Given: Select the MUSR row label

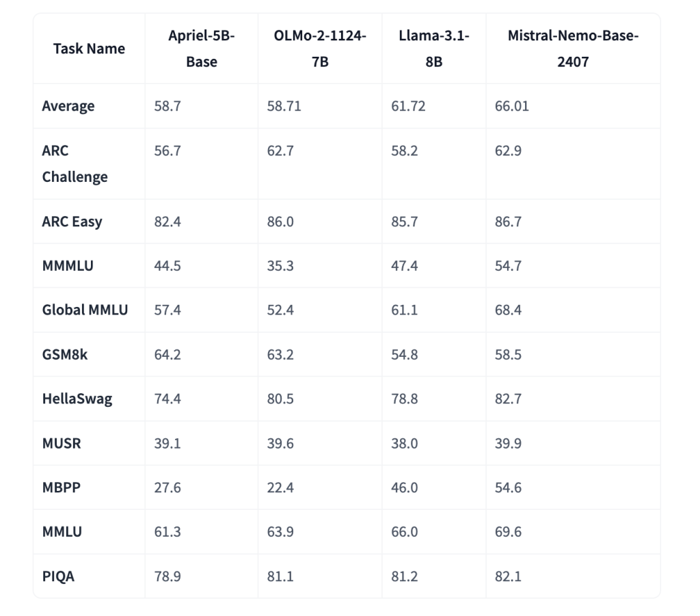Looking at the screenshot, I should [x=62, y=443].
